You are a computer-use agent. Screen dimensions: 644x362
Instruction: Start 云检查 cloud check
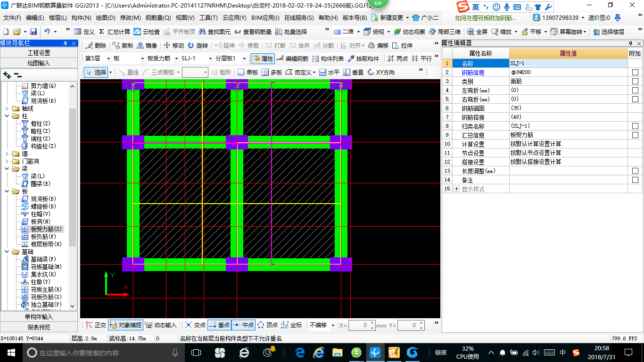tap(147, 32)
